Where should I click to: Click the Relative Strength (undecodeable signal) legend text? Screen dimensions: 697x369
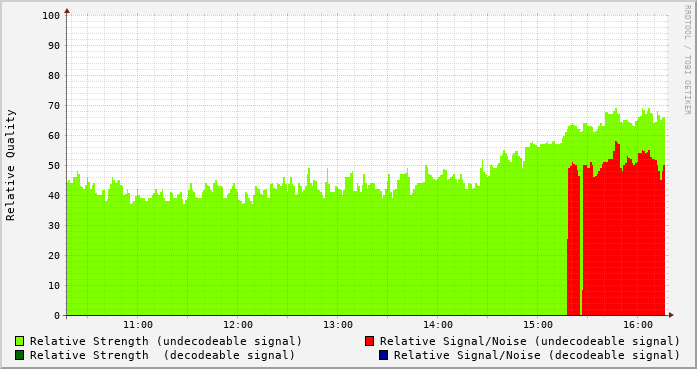point(166,341)
